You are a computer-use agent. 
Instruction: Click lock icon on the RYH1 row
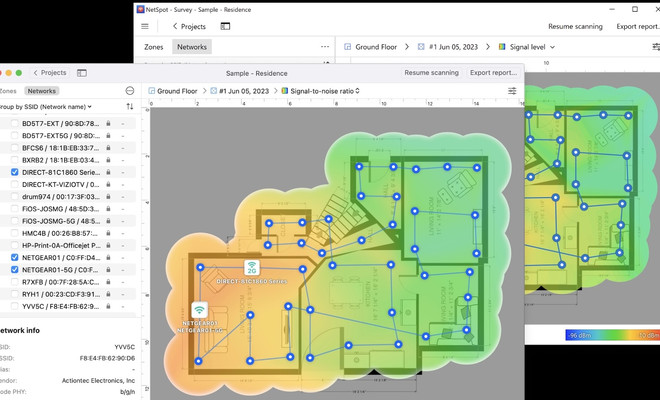(108, 294)
